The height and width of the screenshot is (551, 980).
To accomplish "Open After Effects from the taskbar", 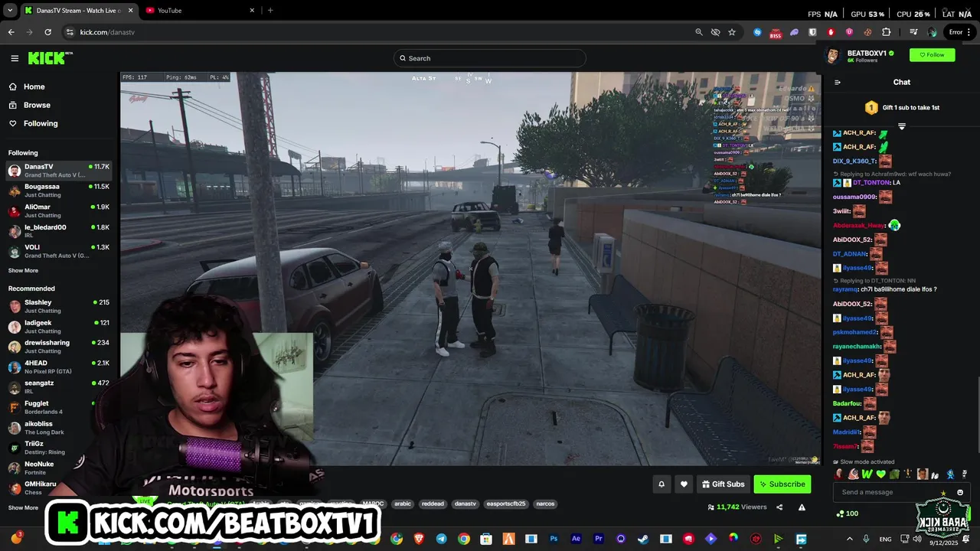I will [x=577, y=539].
